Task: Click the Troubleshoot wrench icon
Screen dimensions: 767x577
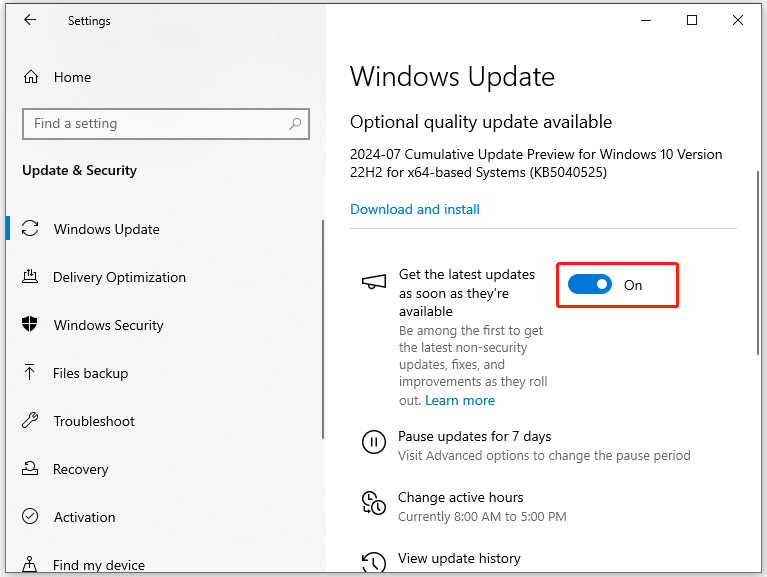Action: click(31, 421)
